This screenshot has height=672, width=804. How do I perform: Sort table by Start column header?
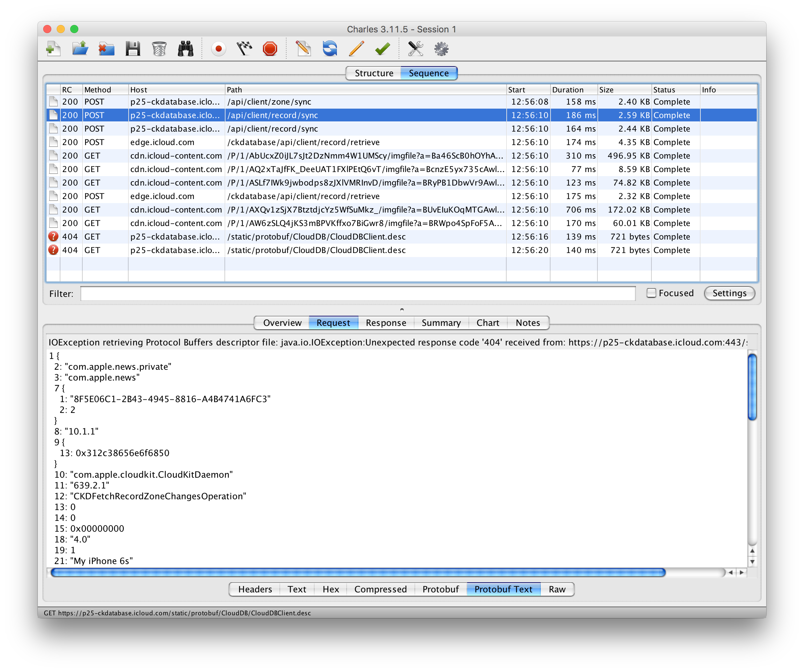pos(528,89)
